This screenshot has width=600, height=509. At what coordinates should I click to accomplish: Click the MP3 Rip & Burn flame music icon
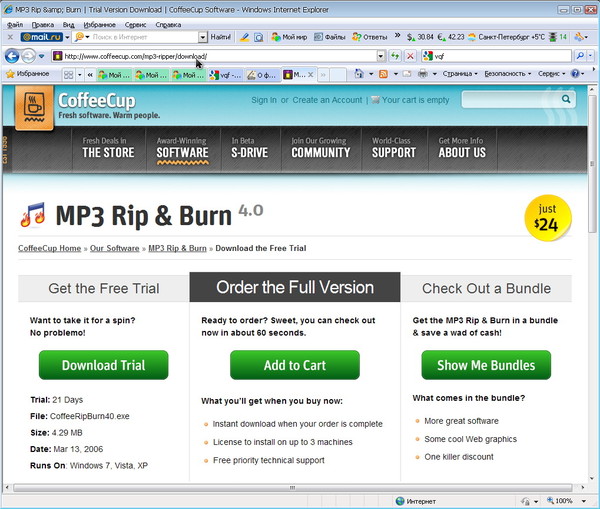(x=33, y=215)
